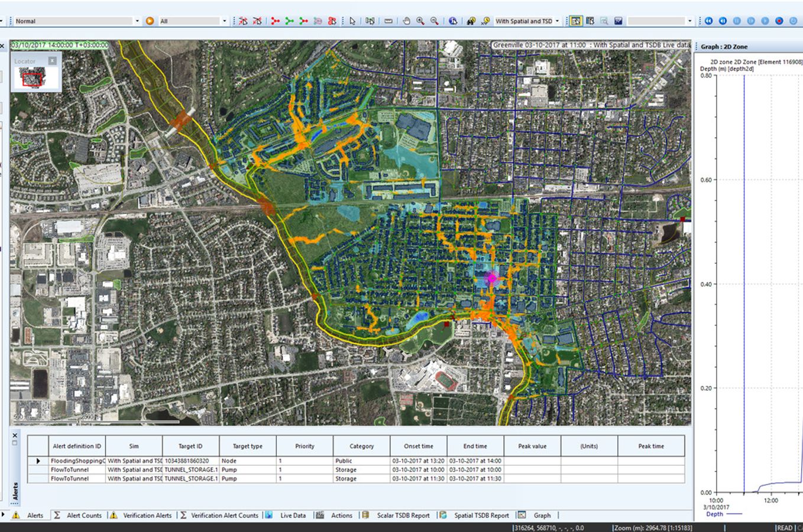Click the green and red trace icon
This screenshot has width=803, height=532.
[x=304, y=21]
